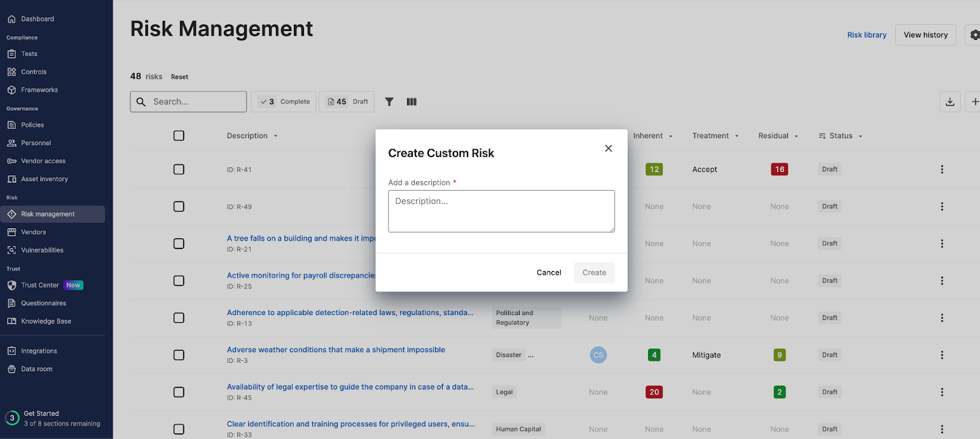Click the Search risks field
The width and height of the screenshot is (980, 439).
pos(188,102)
